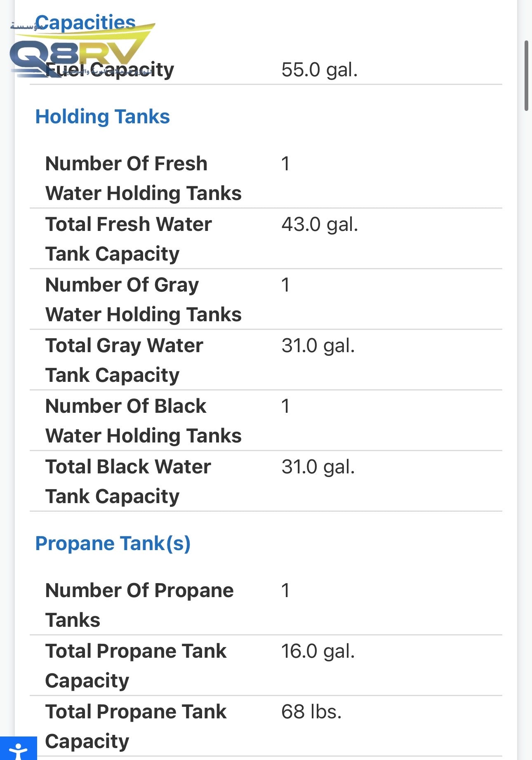
Task: Select the 43.0 gal. fresh water value
Action: tap(320, 225)
